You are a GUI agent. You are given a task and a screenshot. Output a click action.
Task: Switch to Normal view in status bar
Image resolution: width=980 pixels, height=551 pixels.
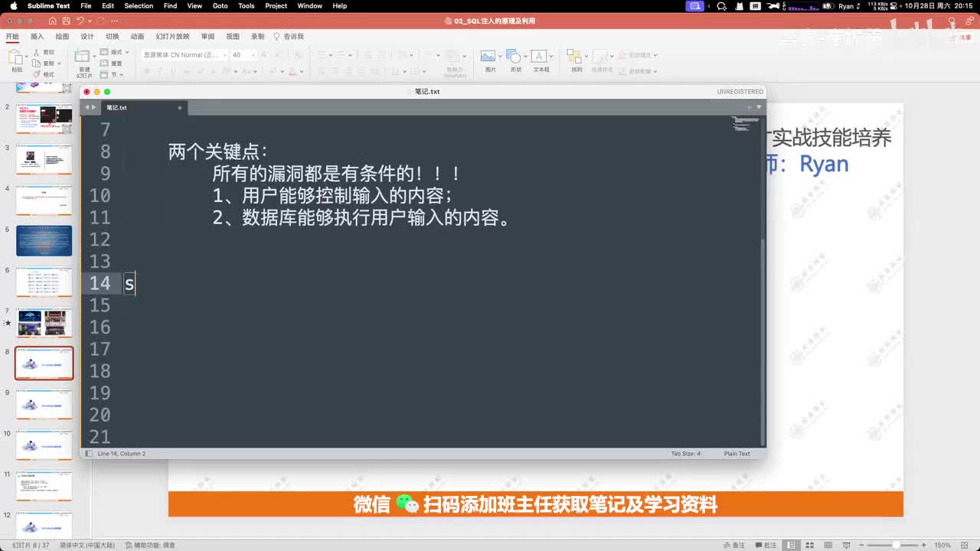click(x=792, y=545)
